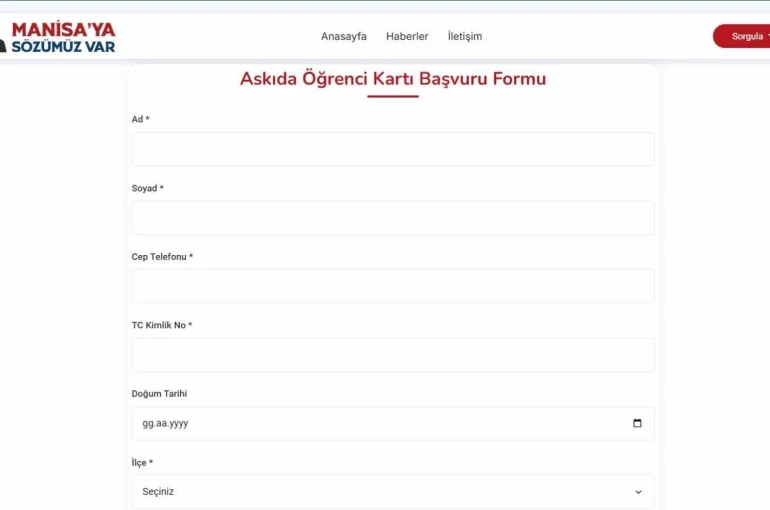
Task: Click the 'İlçe *' label
Action: (x=142, y=462)
